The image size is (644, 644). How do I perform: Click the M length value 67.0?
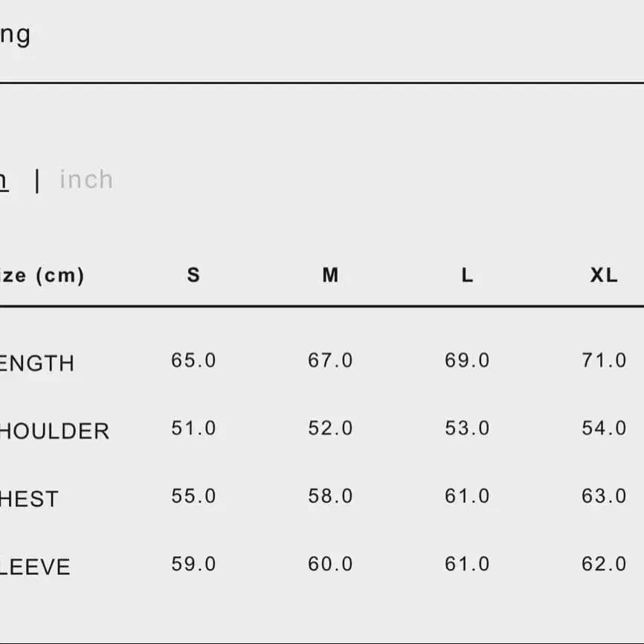(x=330, y=361)
